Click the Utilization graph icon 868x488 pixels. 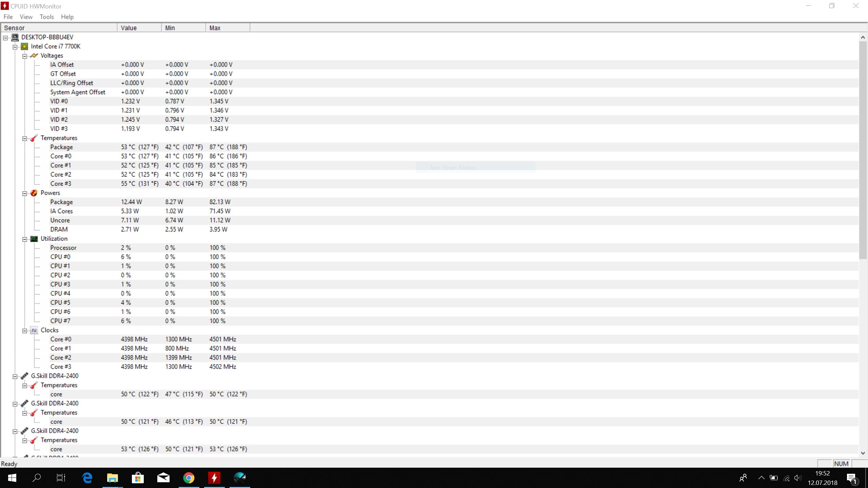point(34,239)
